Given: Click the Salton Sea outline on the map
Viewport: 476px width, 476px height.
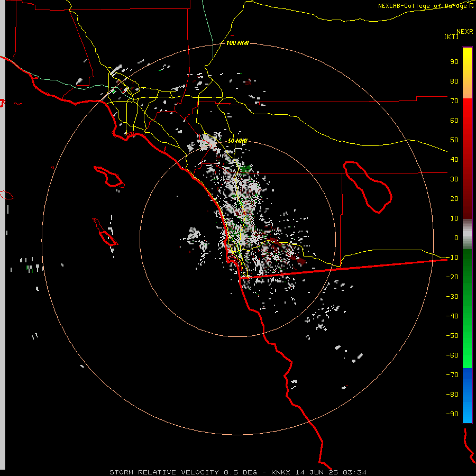Looking at the screenshot, I should coord(368,187).
